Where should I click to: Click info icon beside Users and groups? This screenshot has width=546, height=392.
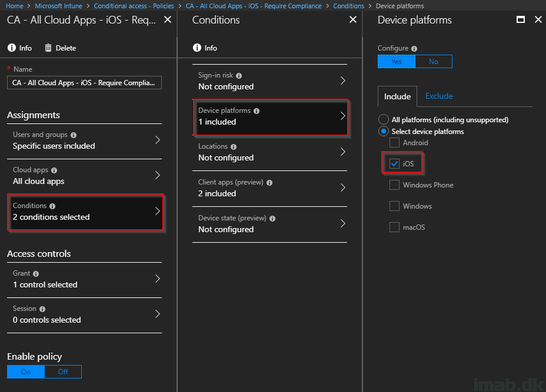point(74,135)
